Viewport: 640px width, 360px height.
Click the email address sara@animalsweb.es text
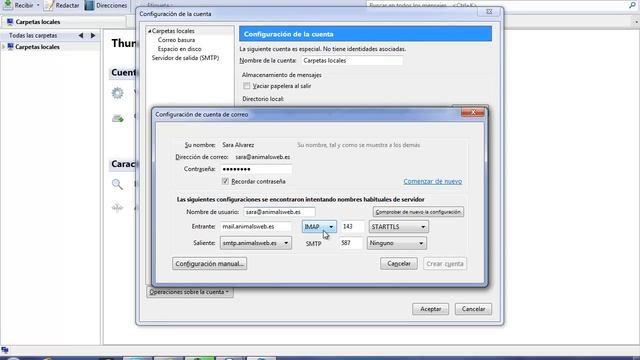click(x=262, y=157)
